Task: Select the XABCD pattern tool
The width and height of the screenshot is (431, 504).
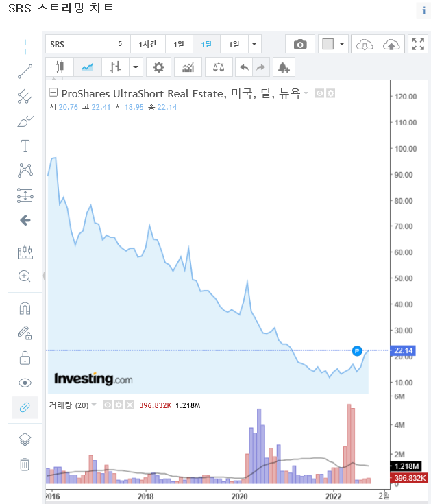Action: 25,170
